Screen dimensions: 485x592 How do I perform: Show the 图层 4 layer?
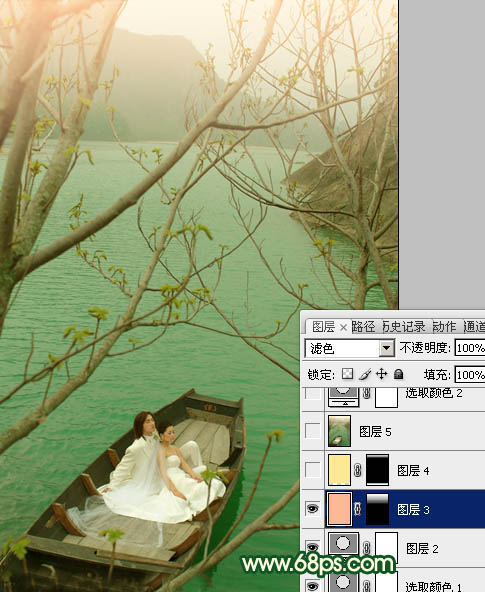pos(313,470)
